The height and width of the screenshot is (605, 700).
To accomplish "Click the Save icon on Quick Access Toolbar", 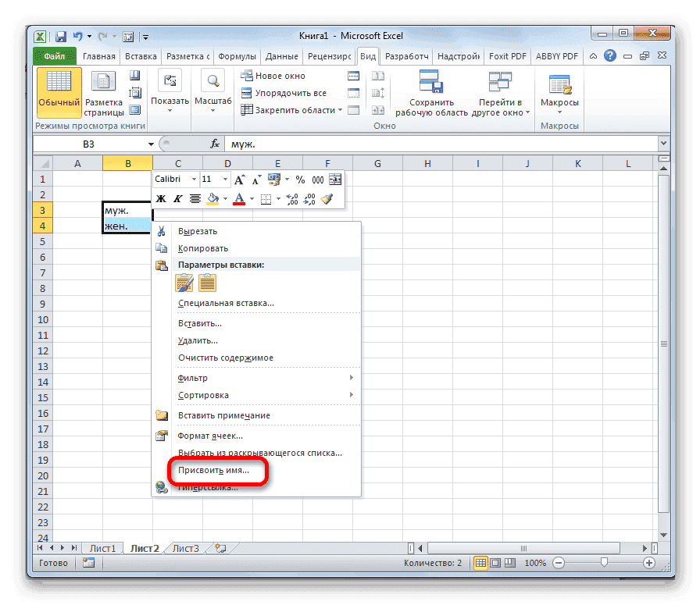I will pos(60,36).
